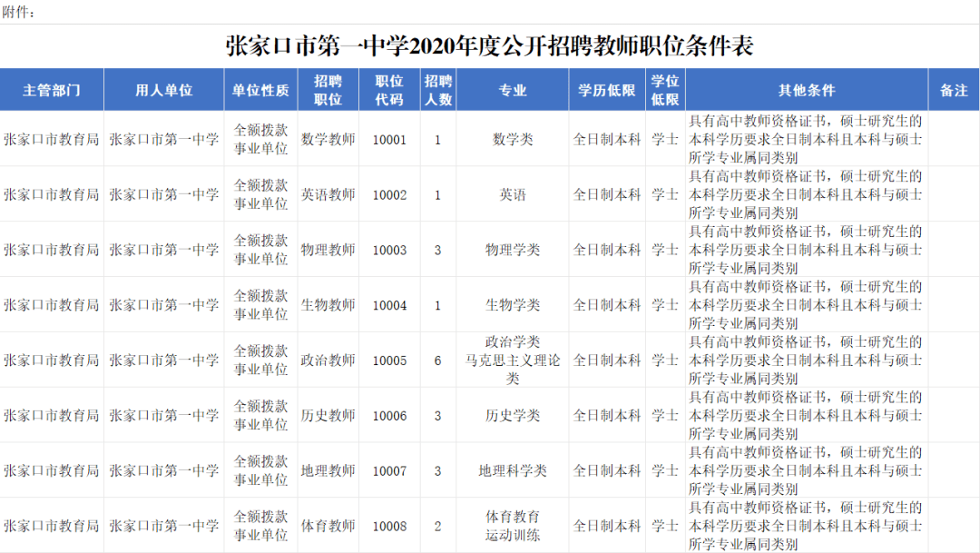This screenshot has width=980, height=553.
Task: Select position code 10005
Action: [389, 360]
